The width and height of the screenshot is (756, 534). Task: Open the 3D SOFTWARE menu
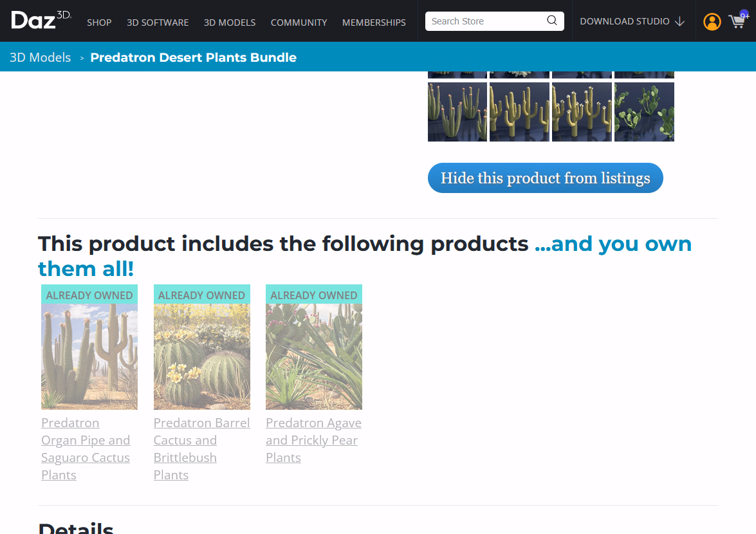click(x=158, y=23)
